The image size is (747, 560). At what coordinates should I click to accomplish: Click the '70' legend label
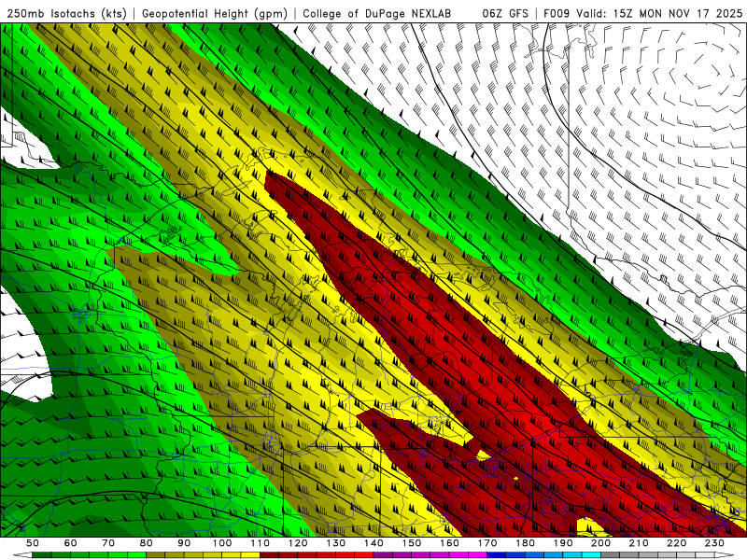(x=108, y=543)
